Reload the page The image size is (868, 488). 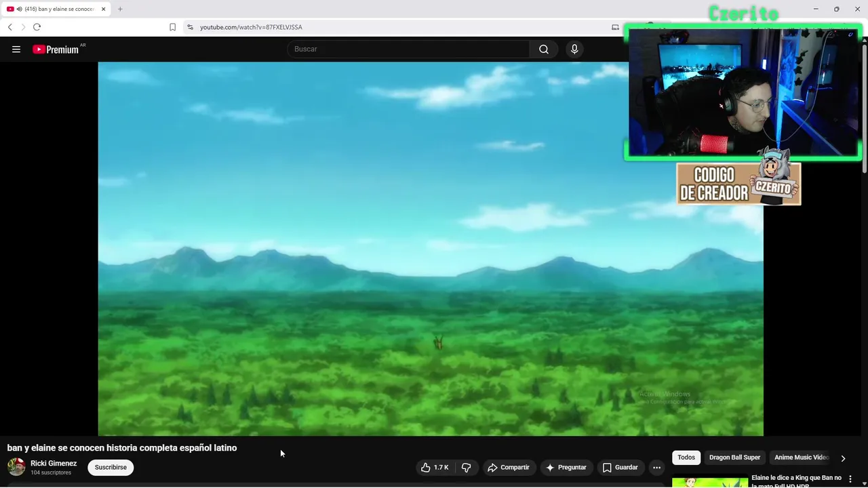pos(37,27)
